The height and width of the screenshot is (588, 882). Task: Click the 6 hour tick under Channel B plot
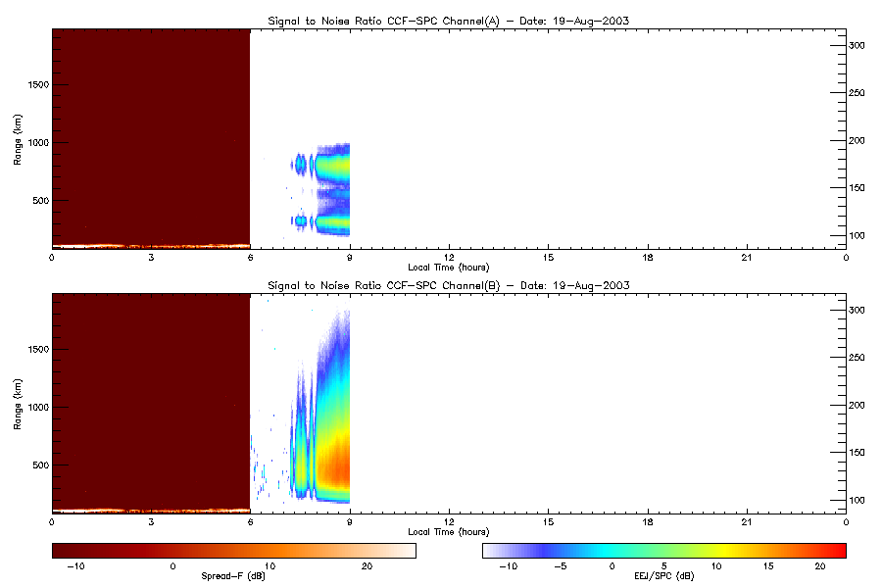click(251, 522)
